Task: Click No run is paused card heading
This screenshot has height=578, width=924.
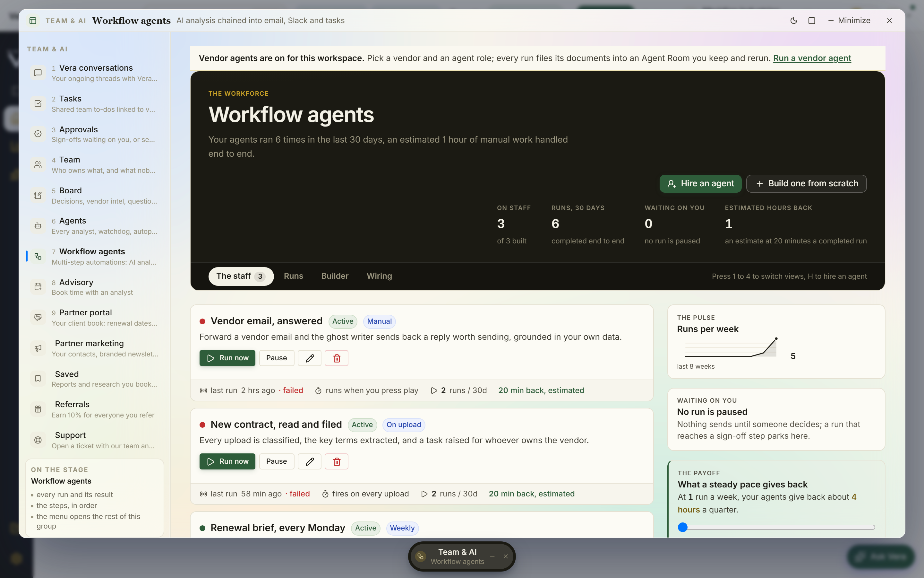Action: (712, 412)
